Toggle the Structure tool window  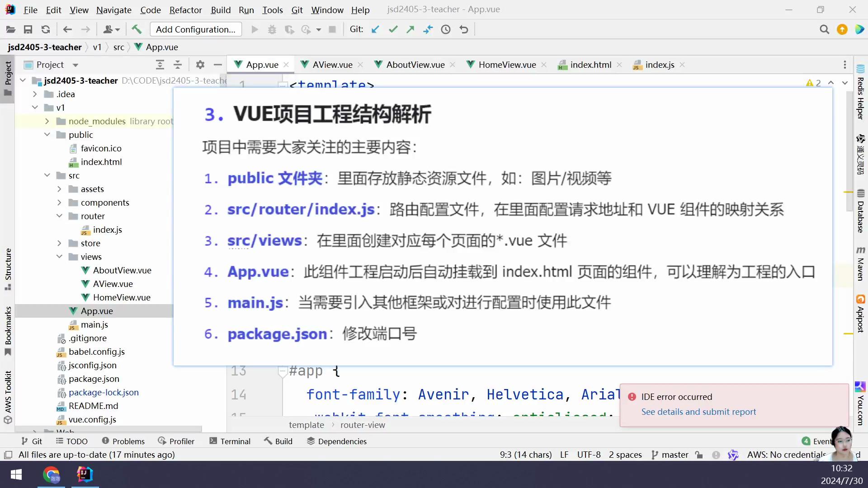pyautogui.click(x=8, y=268)
